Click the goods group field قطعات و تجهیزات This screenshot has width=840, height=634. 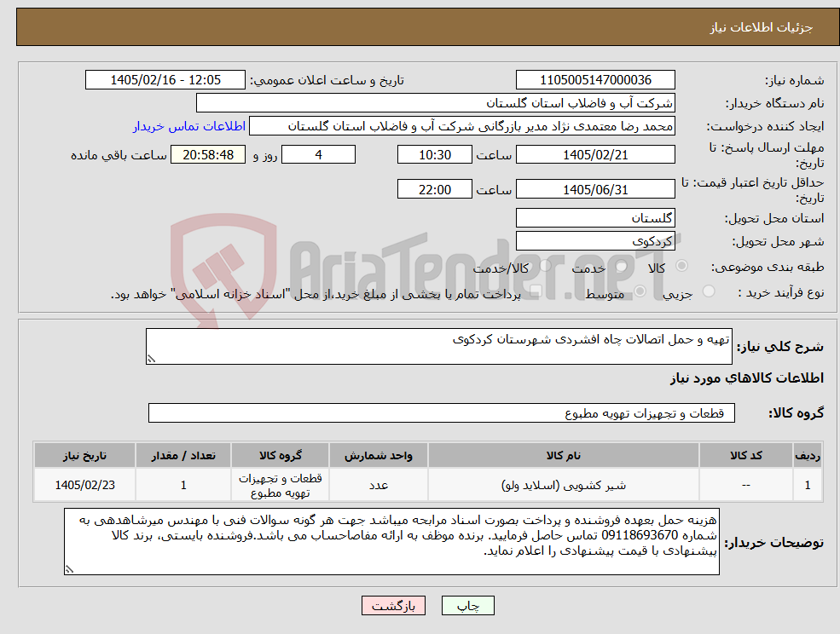[442, 412]
